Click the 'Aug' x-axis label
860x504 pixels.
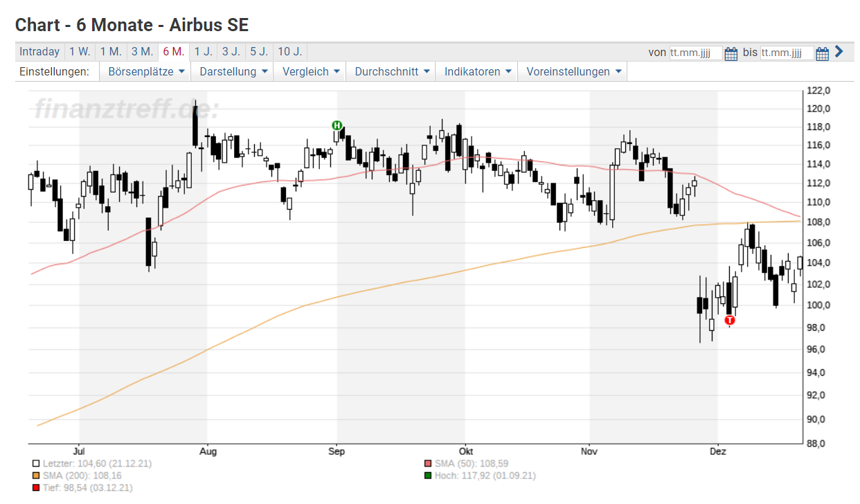pos(208,451)
